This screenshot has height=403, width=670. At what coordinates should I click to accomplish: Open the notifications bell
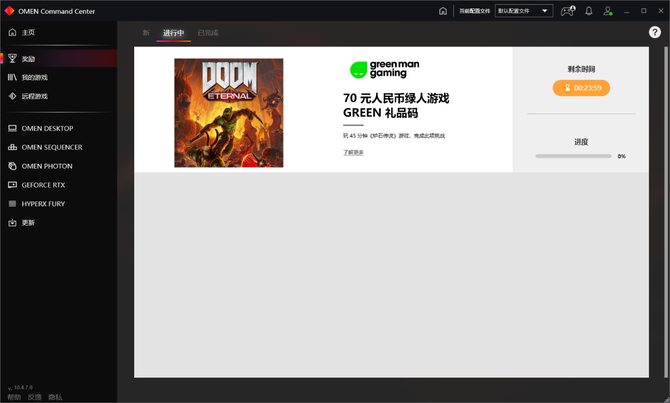click(x=588, y=11)
